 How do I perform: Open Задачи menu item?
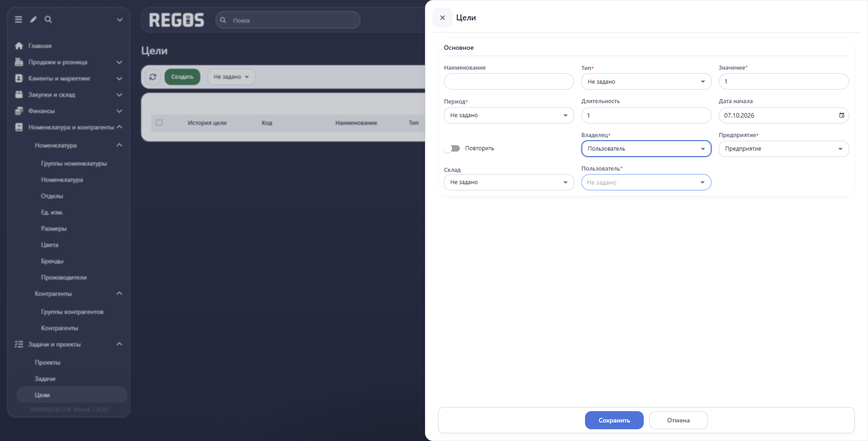(x=45, y=379)
